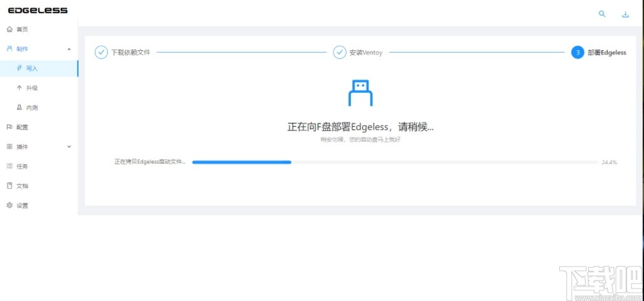Collapse the 制作 submenu chevron
Viewport: 644px width, 301px height.
pyautogui.click(x=69, y=49)
